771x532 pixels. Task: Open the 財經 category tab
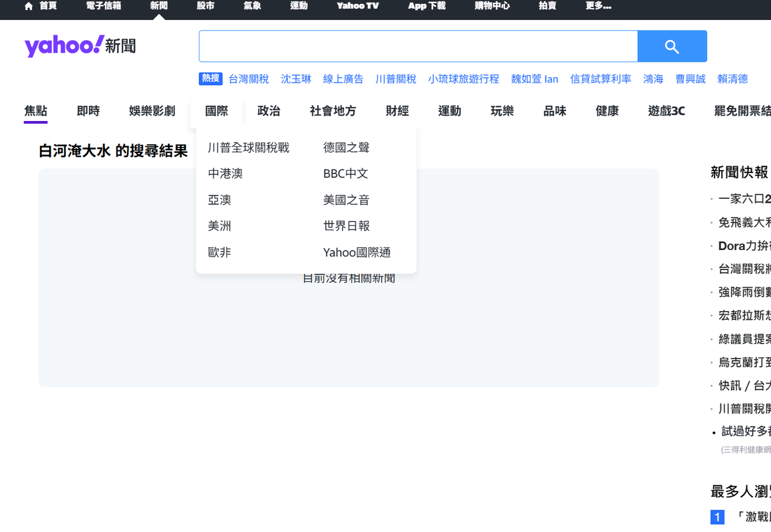pos(397,111)
